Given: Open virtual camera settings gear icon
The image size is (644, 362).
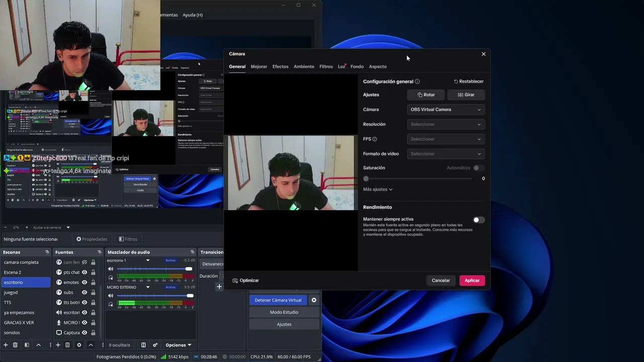Looking at the screenshot, I should click(314, 300).
